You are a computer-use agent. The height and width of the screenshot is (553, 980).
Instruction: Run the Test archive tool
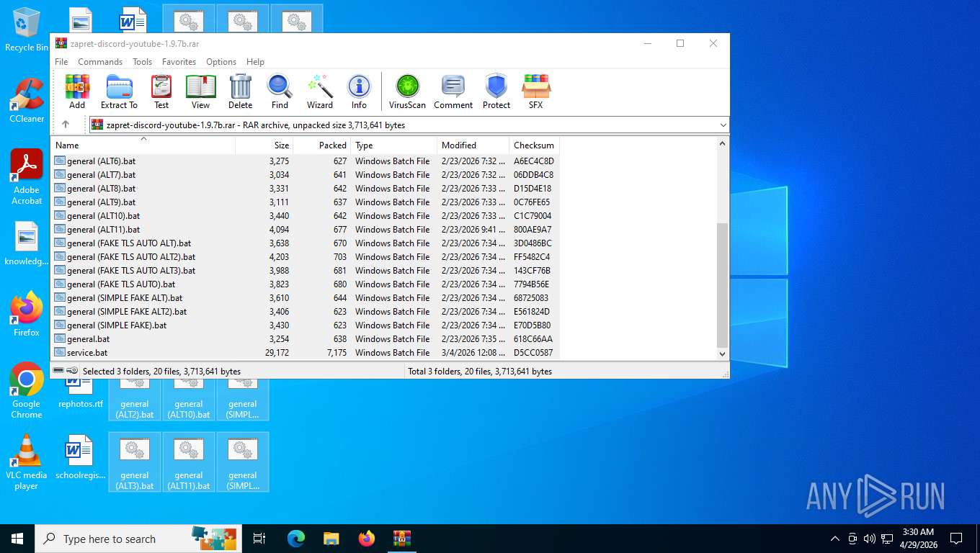pos(161,91)
